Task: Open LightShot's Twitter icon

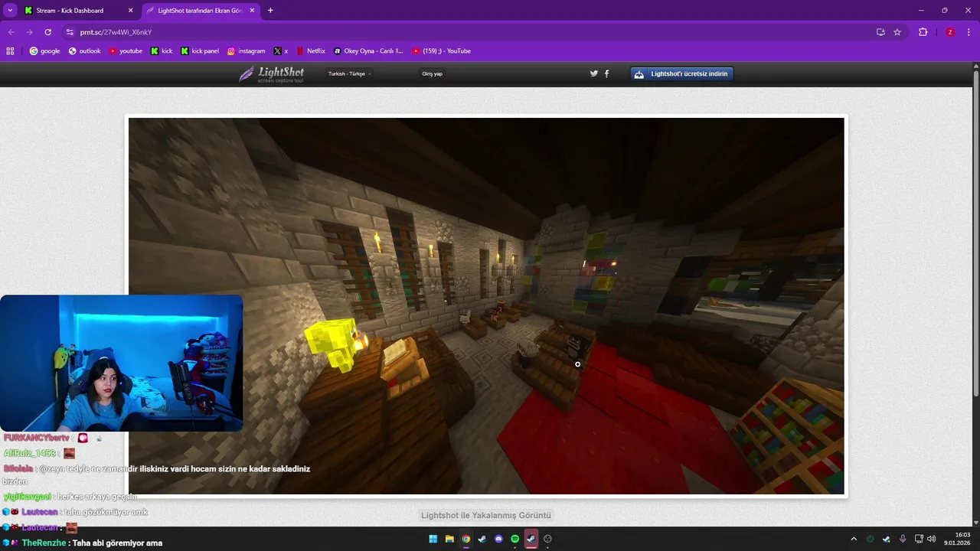Action: (593, 73)
